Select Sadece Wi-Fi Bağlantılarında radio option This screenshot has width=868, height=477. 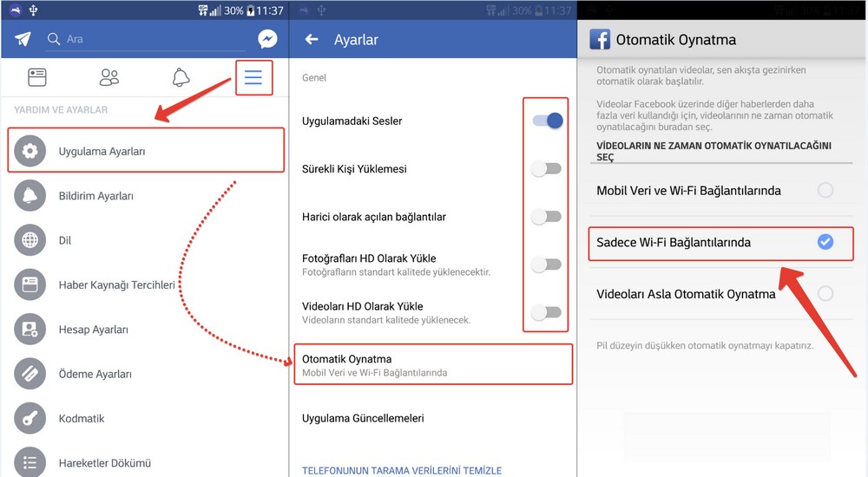pyautogui.click(x=825, y=242)
